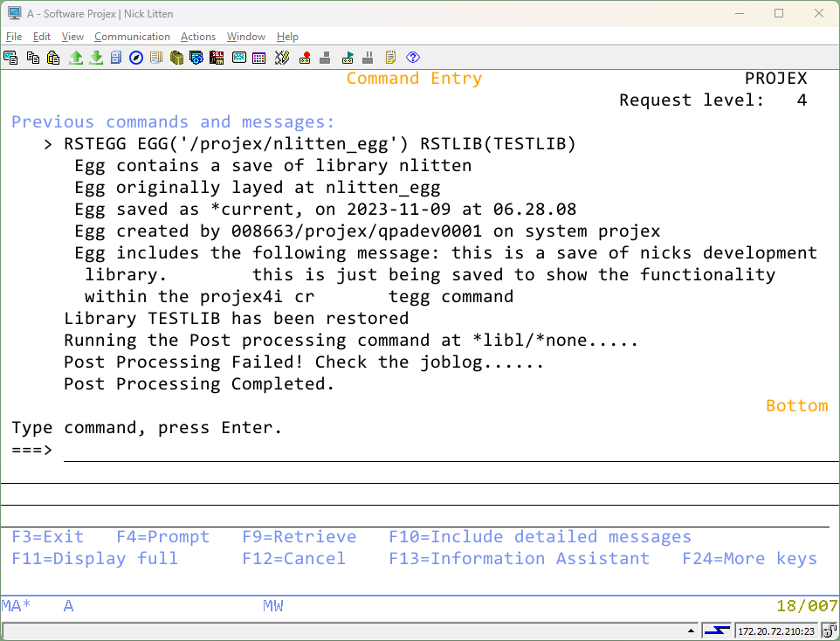The image size is (840, 641).
Task: Open the Edit menu
Action: coord(42,37)
